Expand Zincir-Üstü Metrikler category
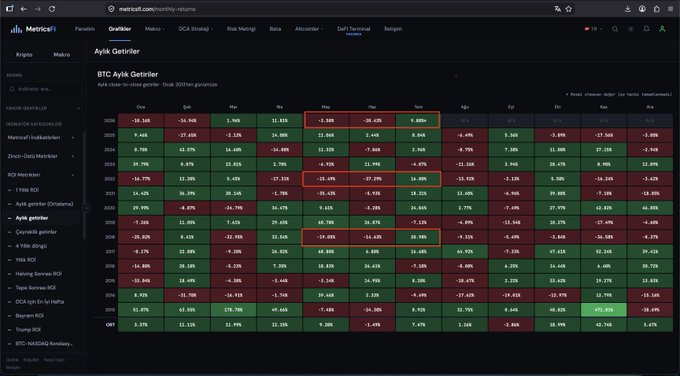The width and height of the screenshot is (680, 376). (x=40, y=156)
